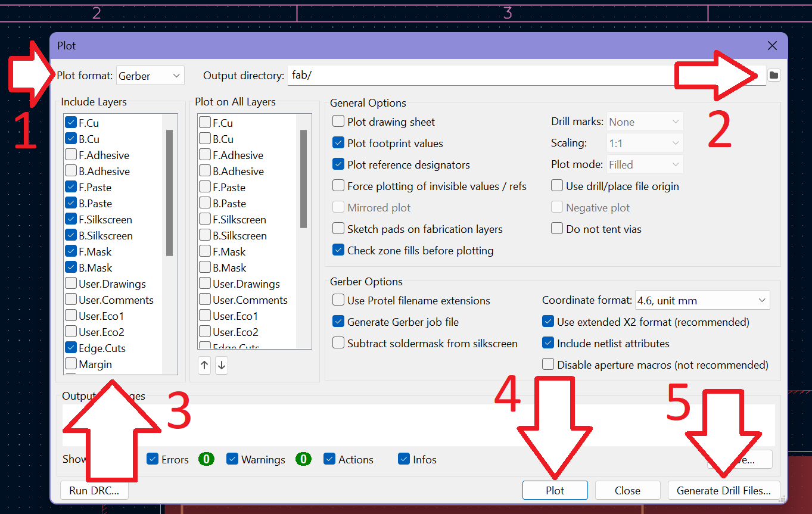Enable Do not tent vias
The image size is (812, 514).
(x=557, y=229)
